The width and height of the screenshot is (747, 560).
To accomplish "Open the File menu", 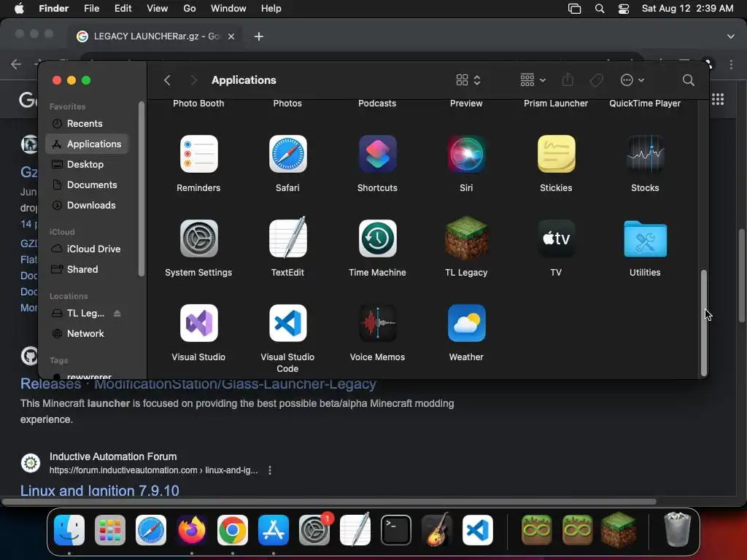I will (91, 9).
